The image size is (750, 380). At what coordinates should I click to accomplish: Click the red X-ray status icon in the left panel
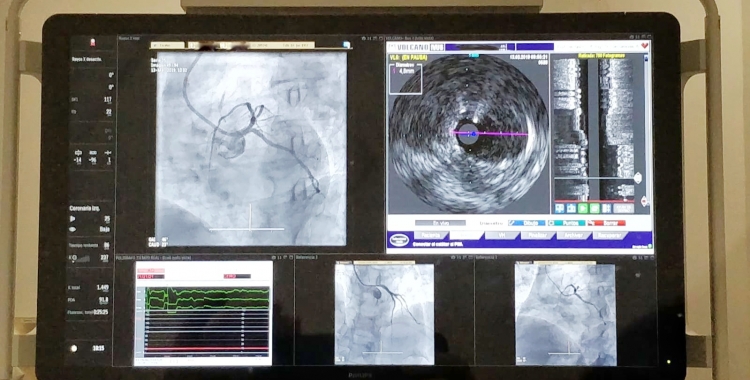click(92, 43)
